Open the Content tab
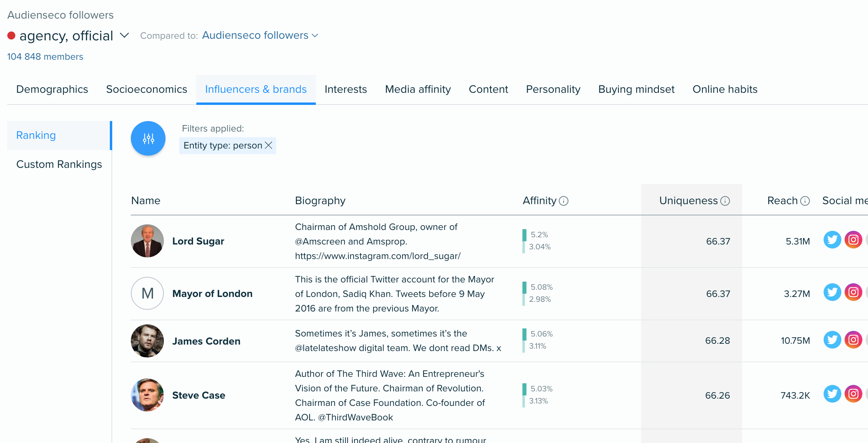The image size is (868, 443). tap(488, 89)
